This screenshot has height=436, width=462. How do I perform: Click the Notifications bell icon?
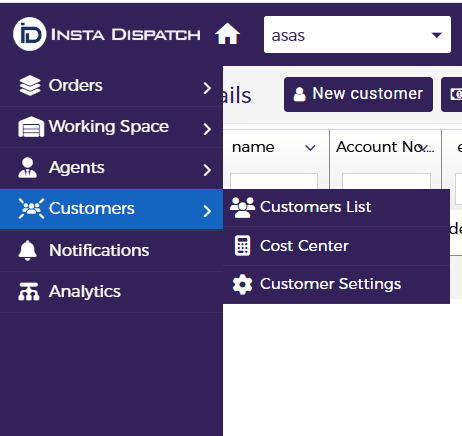(x=27, y=250)
